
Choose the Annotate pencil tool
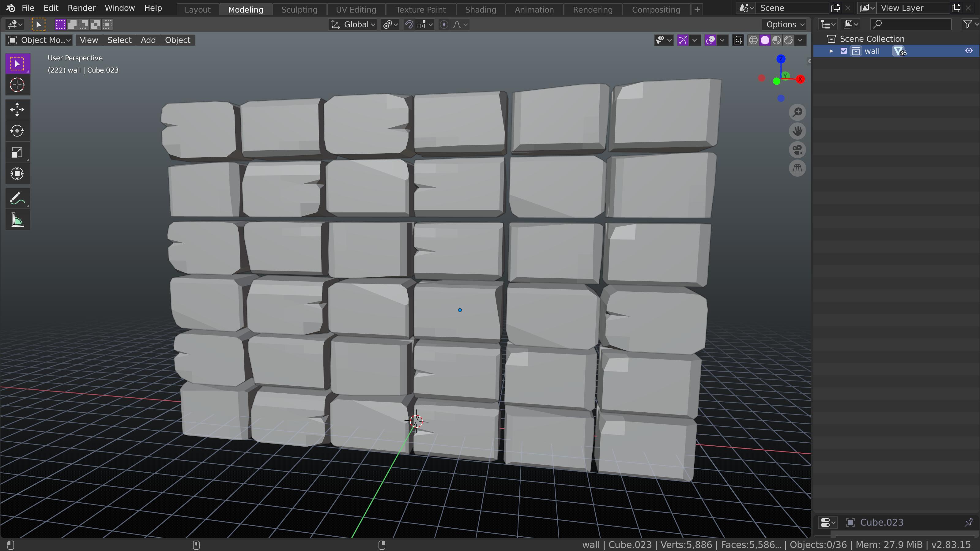tap(17, 198)
